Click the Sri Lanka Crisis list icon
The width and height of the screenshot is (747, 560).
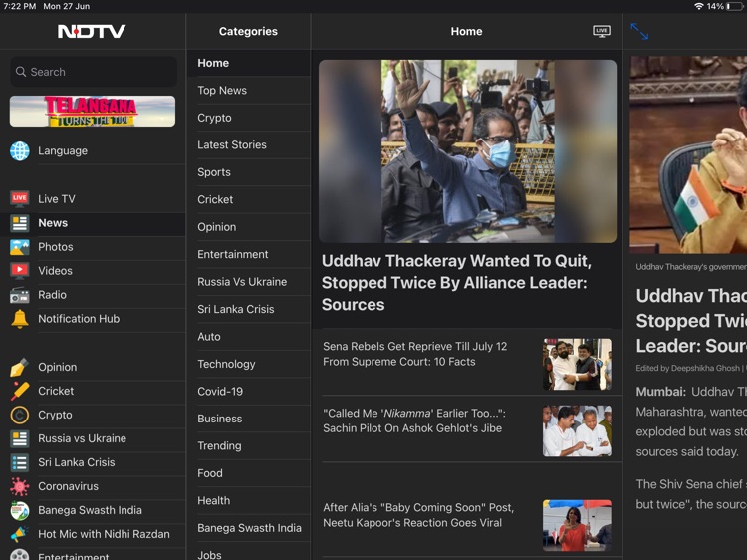click(x=20, y=462)
